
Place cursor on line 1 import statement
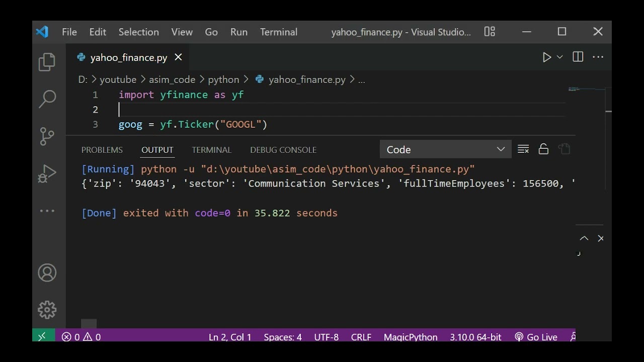point(181,95)
